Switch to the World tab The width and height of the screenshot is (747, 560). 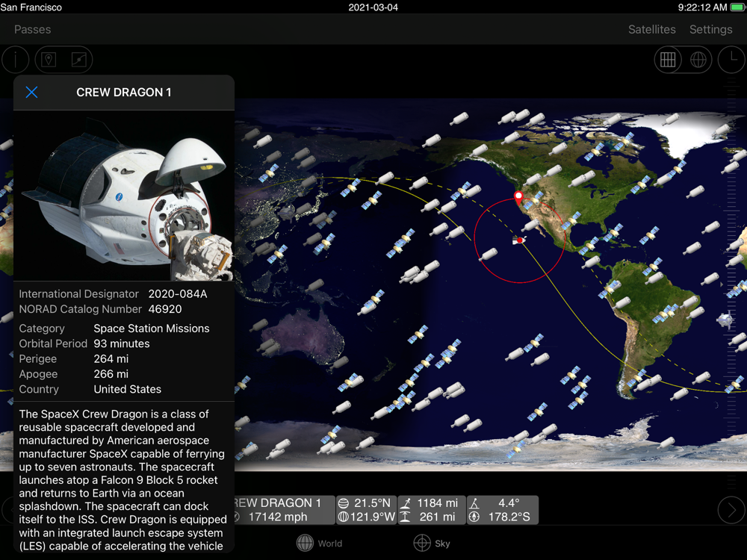pyautogui.click(x=319, y=543)
